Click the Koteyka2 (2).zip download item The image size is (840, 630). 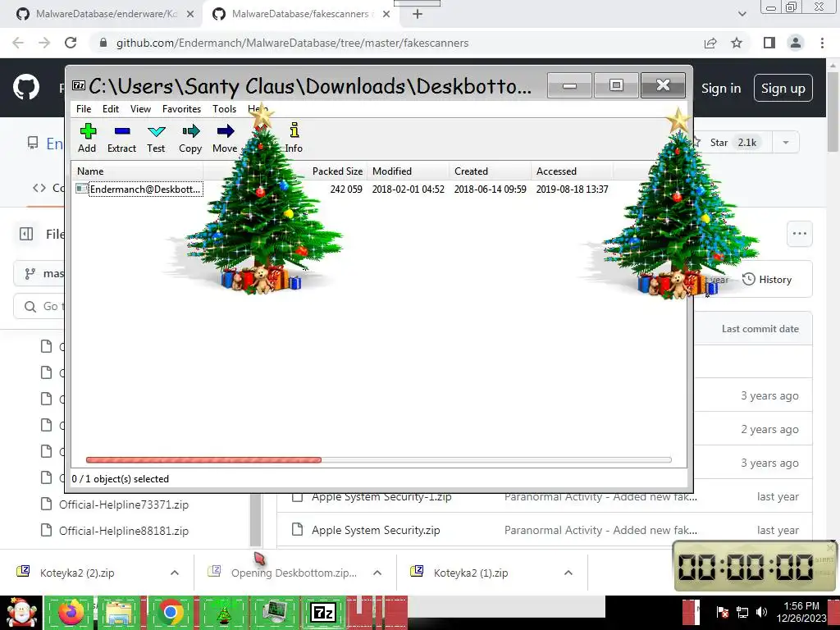[x=78, y=573]
